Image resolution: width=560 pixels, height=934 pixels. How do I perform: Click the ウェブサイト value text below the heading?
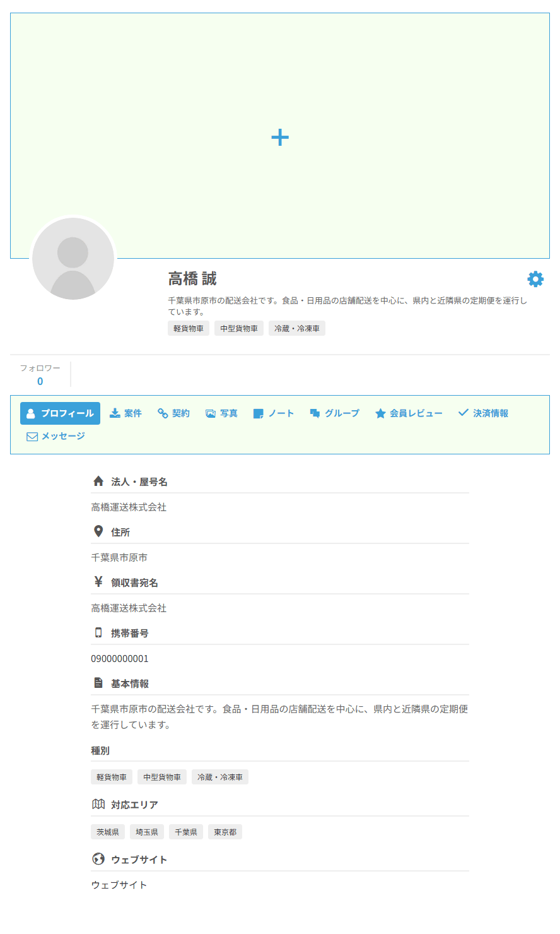[119, 885]
